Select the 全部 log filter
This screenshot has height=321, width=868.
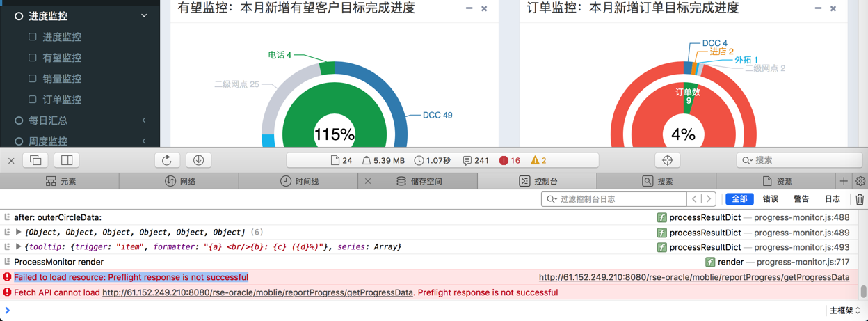click(739, 199)
